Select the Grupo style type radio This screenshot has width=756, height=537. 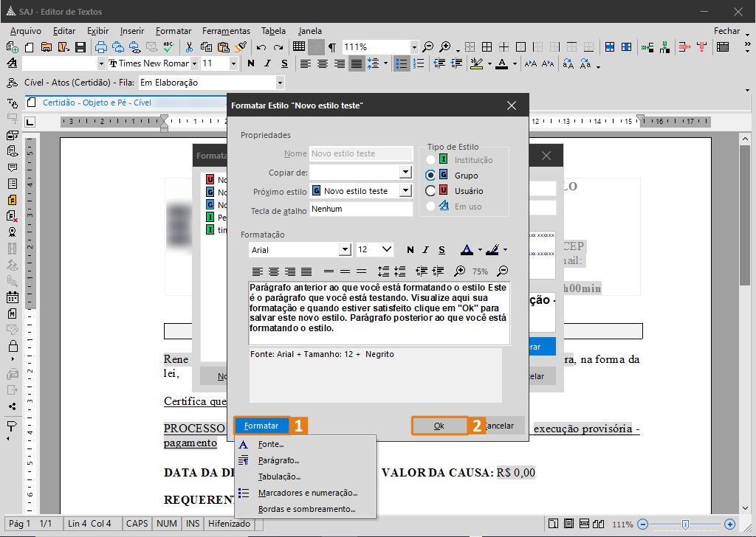tap(430, 176)
